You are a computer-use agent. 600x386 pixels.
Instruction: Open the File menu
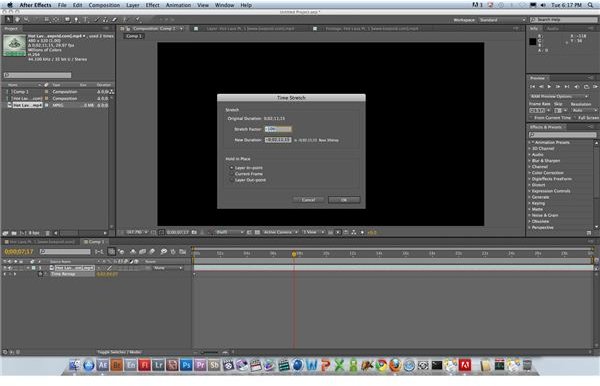(x=62, y=5)
